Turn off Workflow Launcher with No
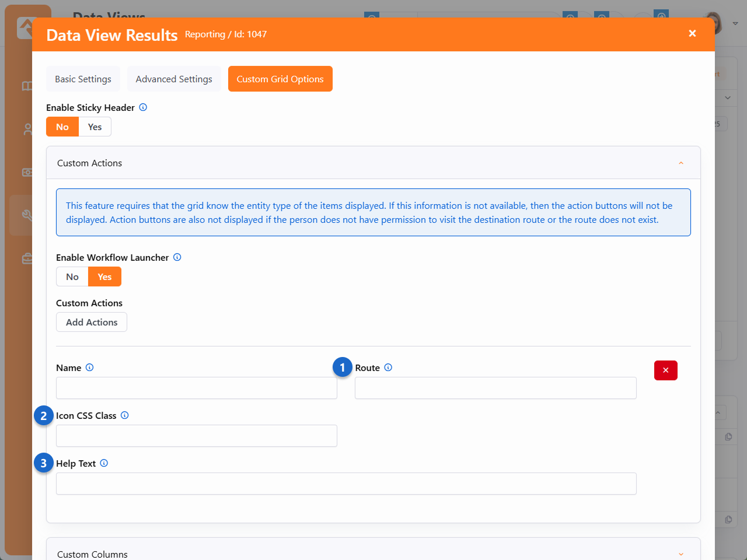The width and height of the screenshot is (747, 560). point(72,277)
